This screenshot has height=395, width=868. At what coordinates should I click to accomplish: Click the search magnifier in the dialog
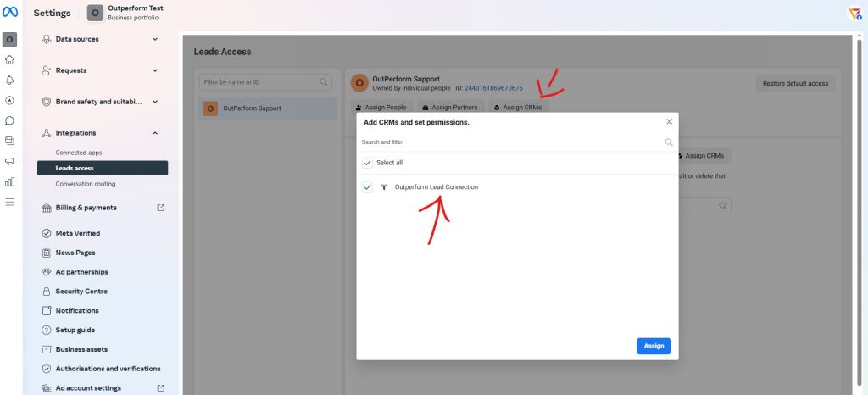point(669,142)
